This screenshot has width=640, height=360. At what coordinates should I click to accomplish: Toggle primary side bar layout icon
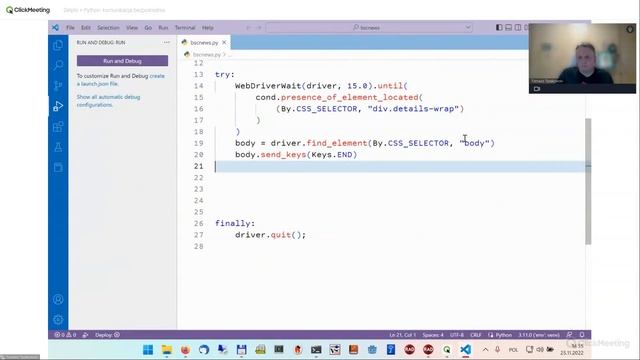pyautogui.click(x=499, y=27)
